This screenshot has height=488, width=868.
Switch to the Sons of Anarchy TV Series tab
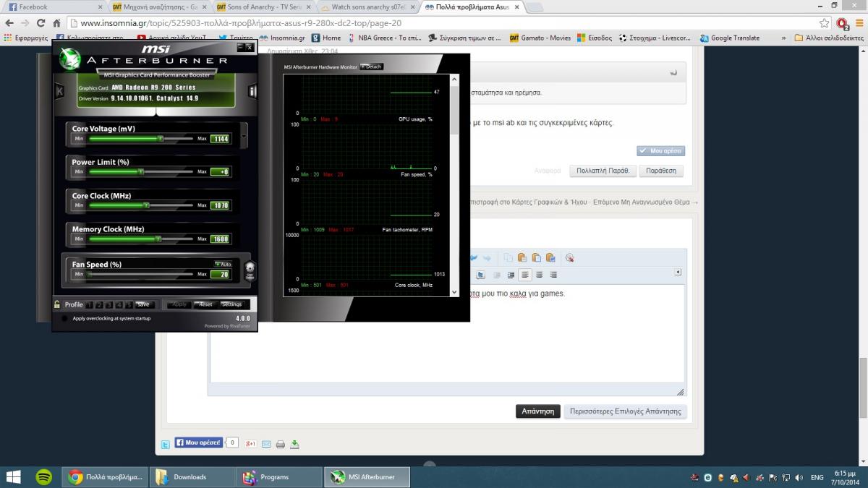(263, 7)
